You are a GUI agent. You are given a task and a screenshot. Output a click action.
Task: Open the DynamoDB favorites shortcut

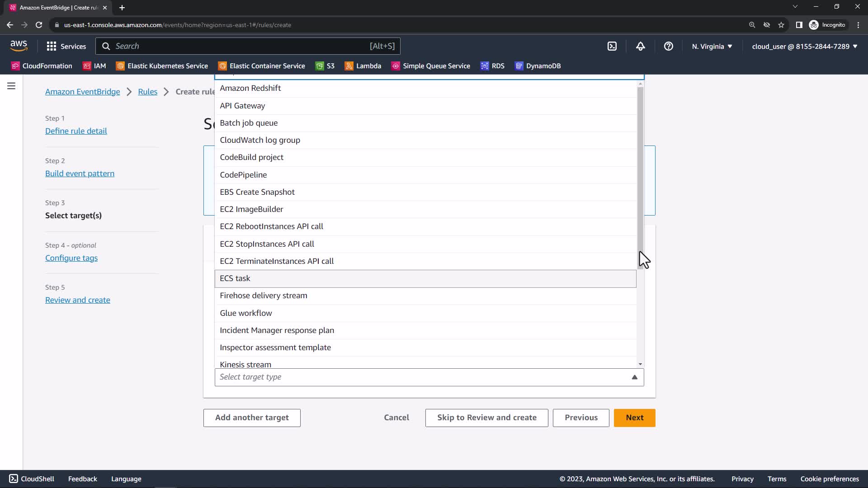click(x=538, y=66)
